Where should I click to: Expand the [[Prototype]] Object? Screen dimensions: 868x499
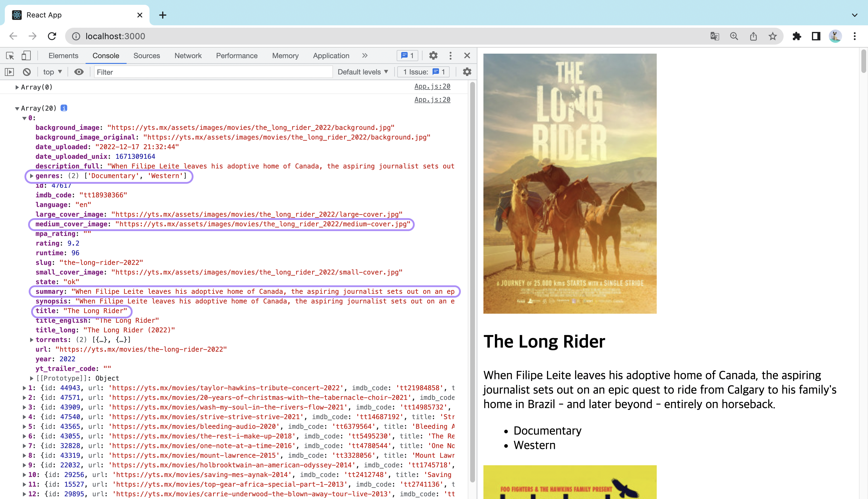tap(32, 378)
